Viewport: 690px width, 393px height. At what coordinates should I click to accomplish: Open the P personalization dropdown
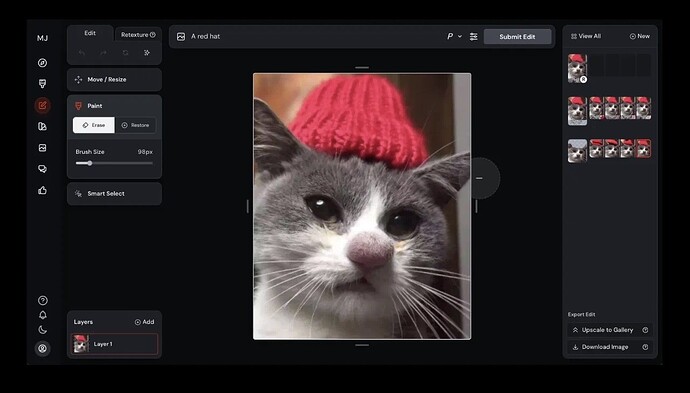455,37
